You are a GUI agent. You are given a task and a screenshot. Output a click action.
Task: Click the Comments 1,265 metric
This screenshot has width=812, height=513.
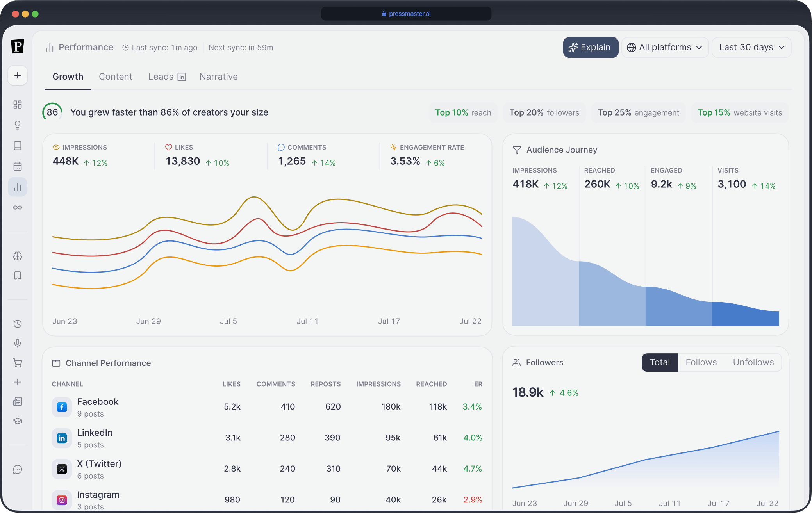307,156
